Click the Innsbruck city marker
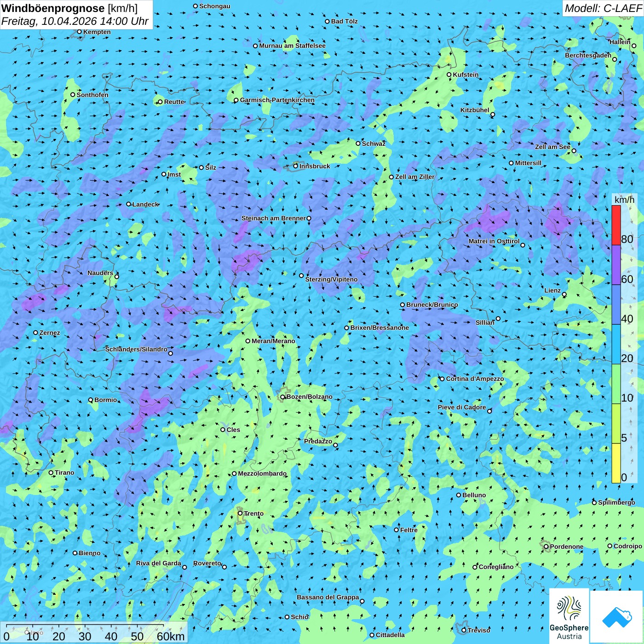The width and height of the screenshot is (644, 644). click(x=296, y=166)
